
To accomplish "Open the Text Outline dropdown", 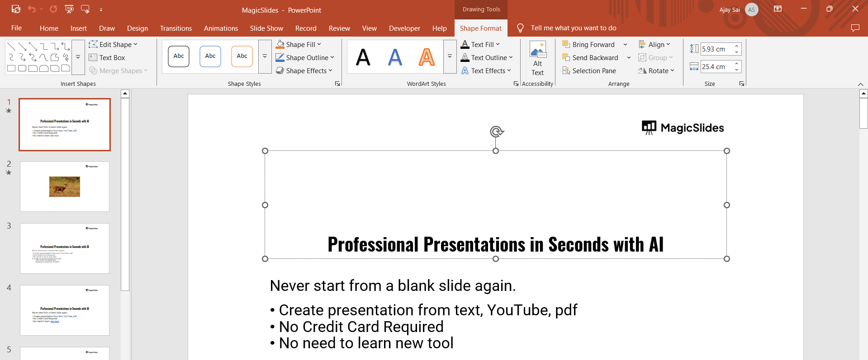I will click(511, 57).
